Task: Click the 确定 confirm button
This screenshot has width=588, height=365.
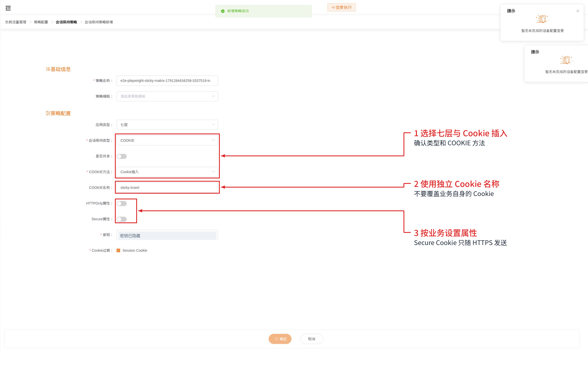Action: point(280,339)
